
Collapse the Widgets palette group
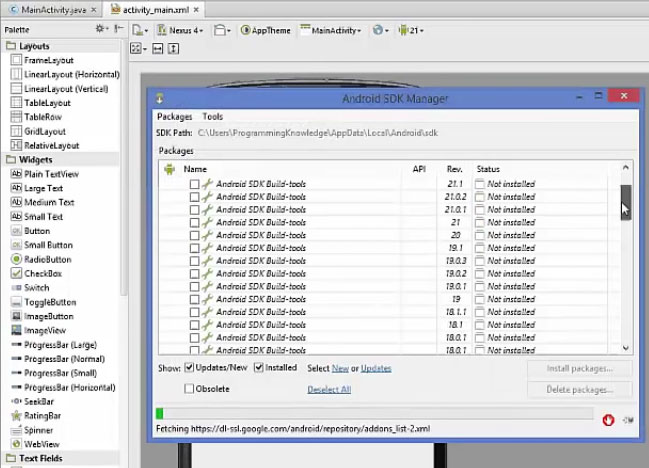point(11,159)
